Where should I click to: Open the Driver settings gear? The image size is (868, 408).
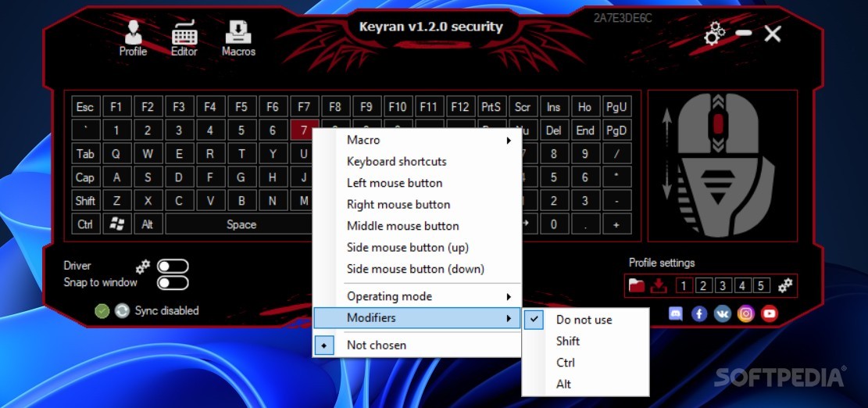[143, 267]
